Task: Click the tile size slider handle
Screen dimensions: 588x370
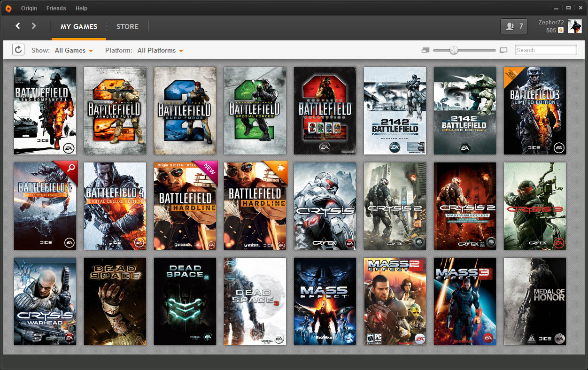Action: click(454, 50)
